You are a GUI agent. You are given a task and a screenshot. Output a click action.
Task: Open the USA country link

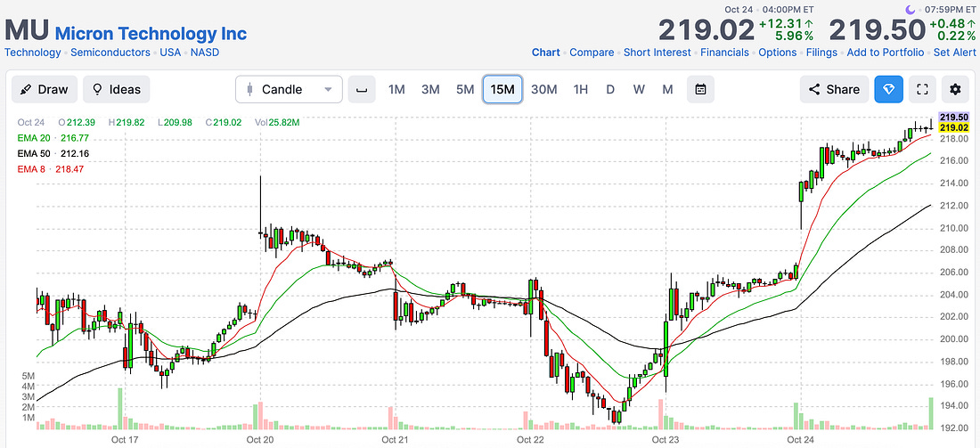pos(170,53)
